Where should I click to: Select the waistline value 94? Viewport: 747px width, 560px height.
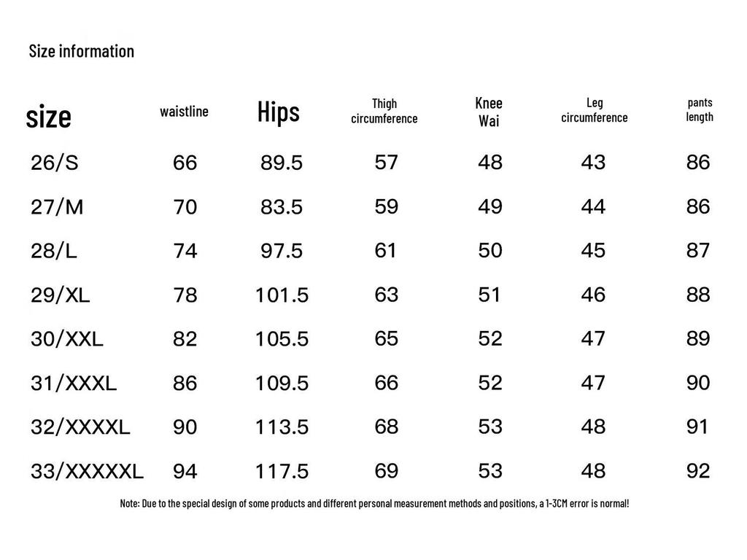tap(185, 472)
